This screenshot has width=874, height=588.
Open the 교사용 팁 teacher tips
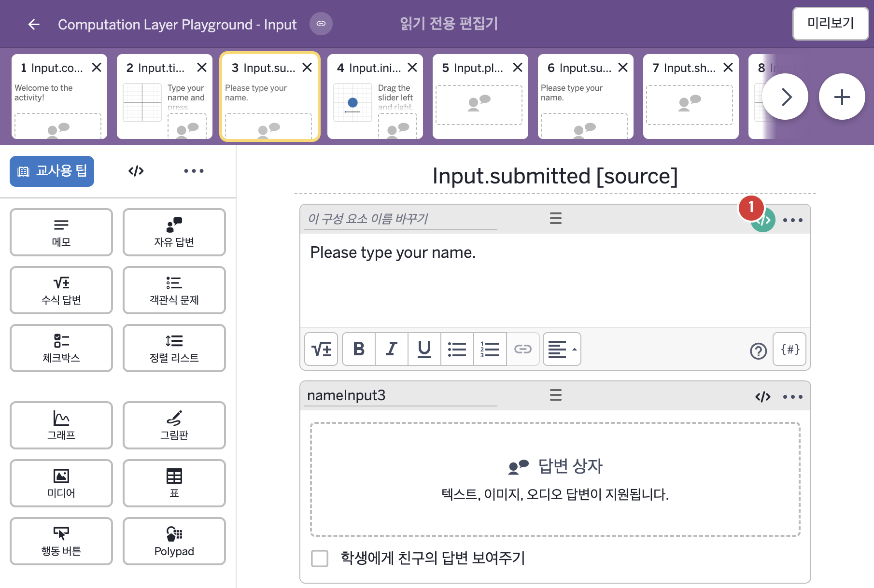tap(52, 171)
